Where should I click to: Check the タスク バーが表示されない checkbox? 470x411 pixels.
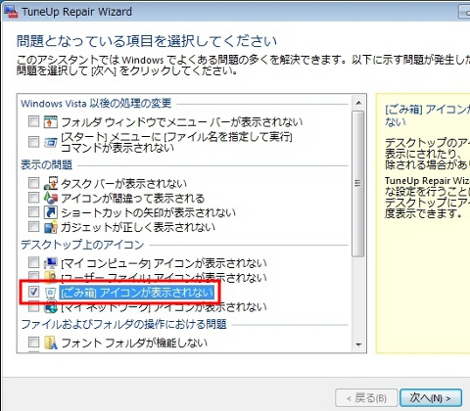point(33,183)
